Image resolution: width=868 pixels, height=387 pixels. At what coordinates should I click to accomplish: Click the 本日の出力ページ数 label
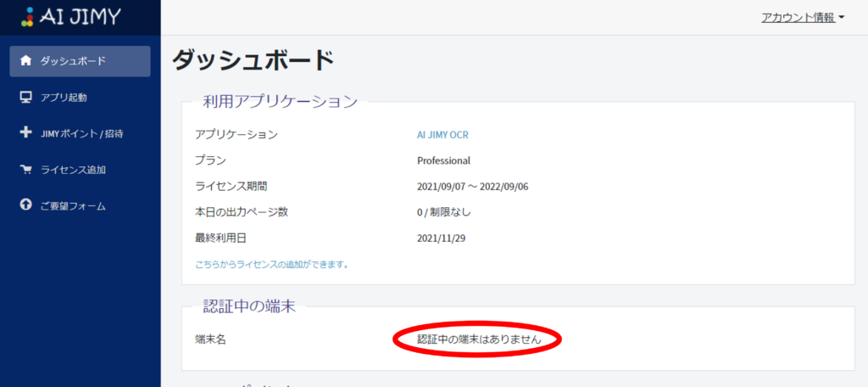(242, 212)
